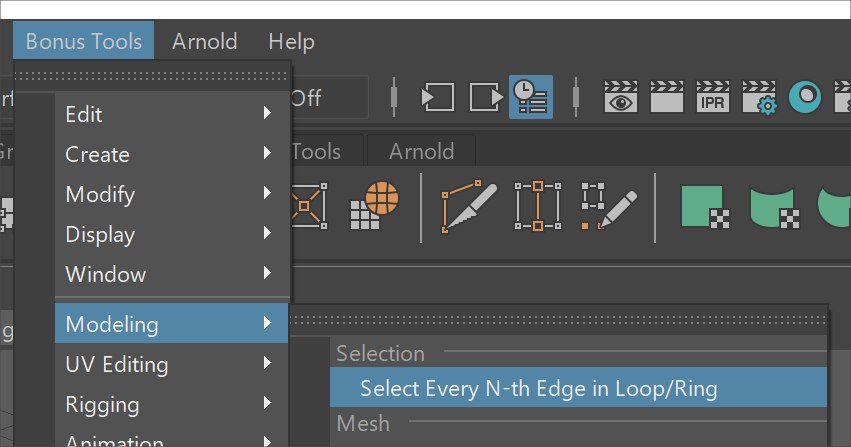851x447 pixels.
Task: Click the arrow beside Display
Action: tap(267, 233)
